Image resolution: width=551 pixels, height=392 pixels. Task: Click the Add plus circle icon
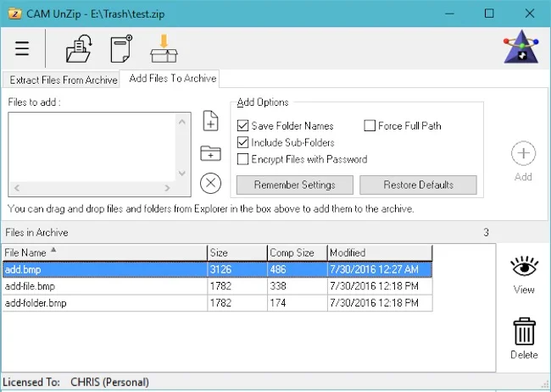tap(523, 153)
